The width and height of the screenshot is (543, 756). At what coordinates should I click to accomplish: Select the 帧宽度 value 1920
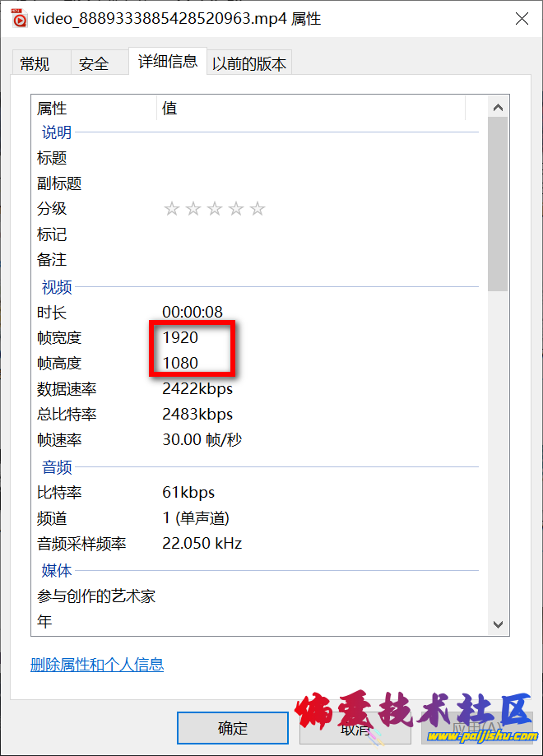(x=180, y=338)
